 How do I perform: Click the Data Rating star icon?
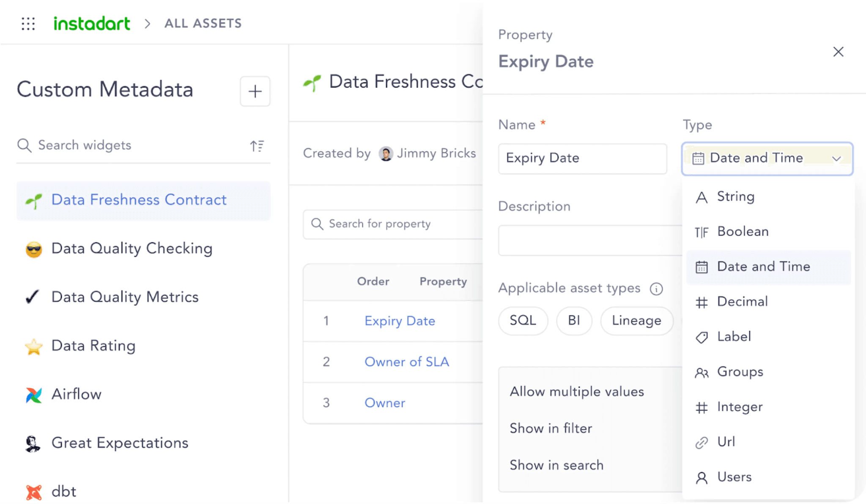[x=34, y=347]
